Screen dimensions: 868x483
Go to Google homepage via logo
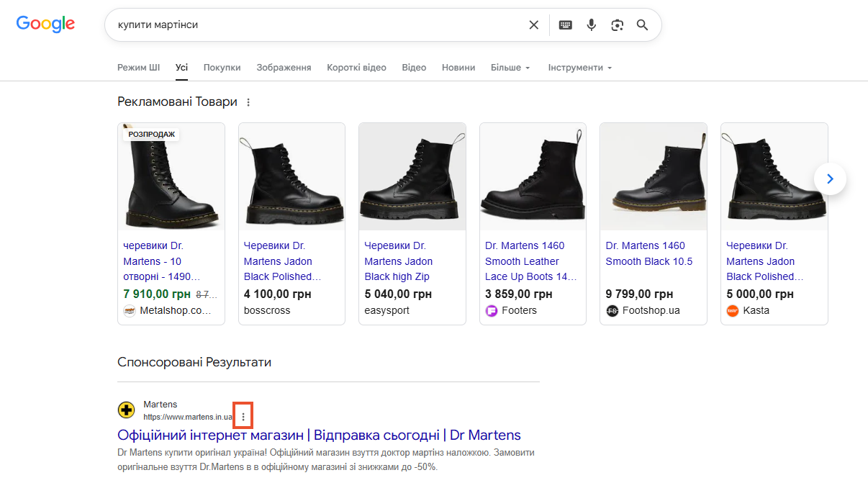[x=45, y=24]
